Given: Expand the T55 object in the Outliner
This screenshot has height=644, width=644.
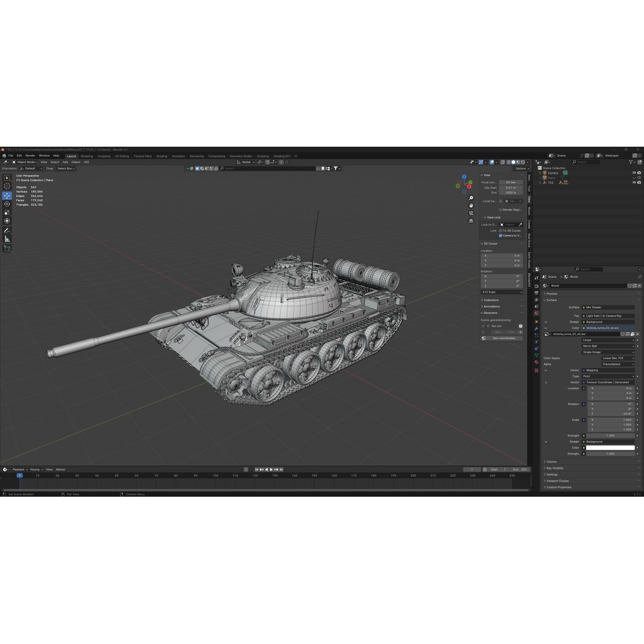Looking at the screenshot, I should tap(540, 182).
